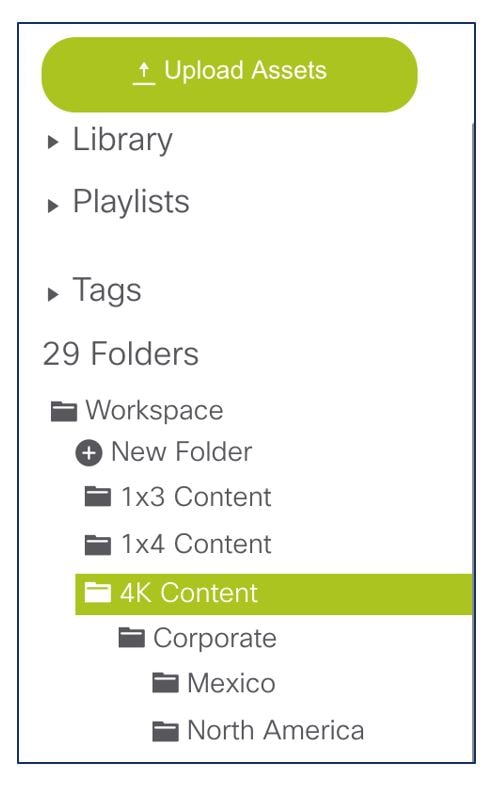This screenshot has width=503, height=791.
Task: Select the North America folder name
Action: click(x=275, y=730)
